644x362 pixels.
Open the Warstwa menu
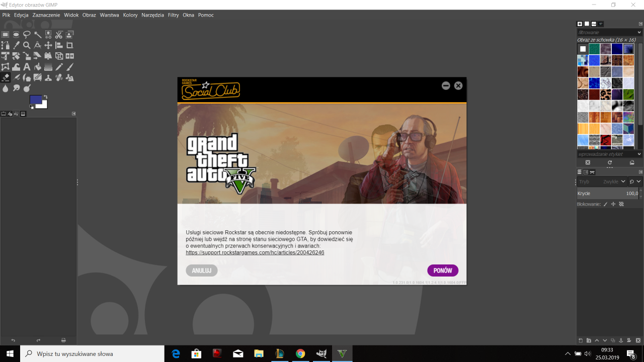click(109, 15)
